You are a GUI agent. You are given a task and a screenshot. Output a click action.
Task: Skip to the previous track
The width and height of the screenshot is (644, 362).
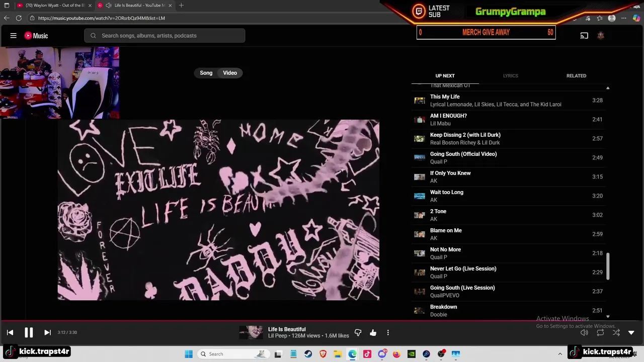pyautogui.click(x=10, y=332)
